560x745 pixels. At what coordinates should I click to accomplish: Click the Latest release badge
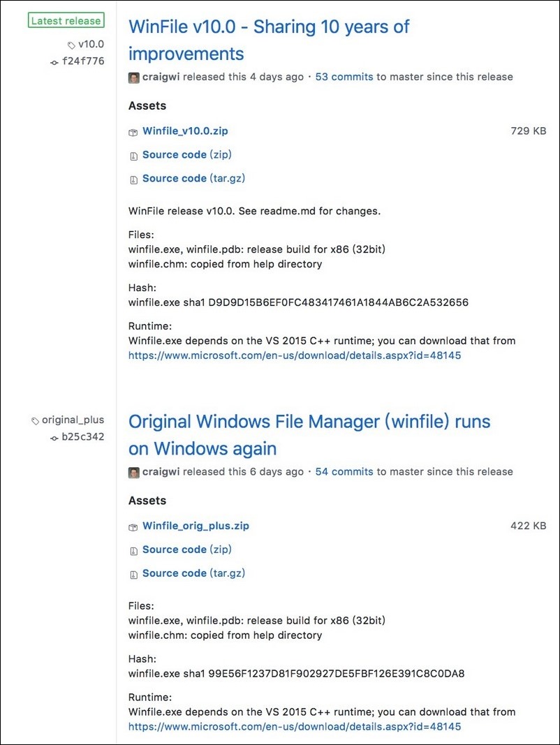tap(66, 20)
